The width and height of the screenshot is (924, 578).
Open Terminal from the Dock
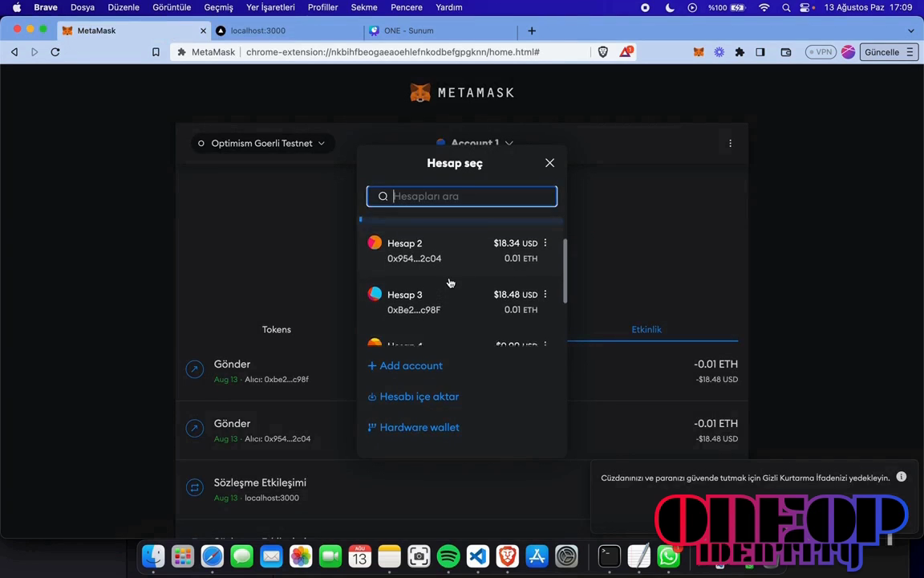pos(610,556)
